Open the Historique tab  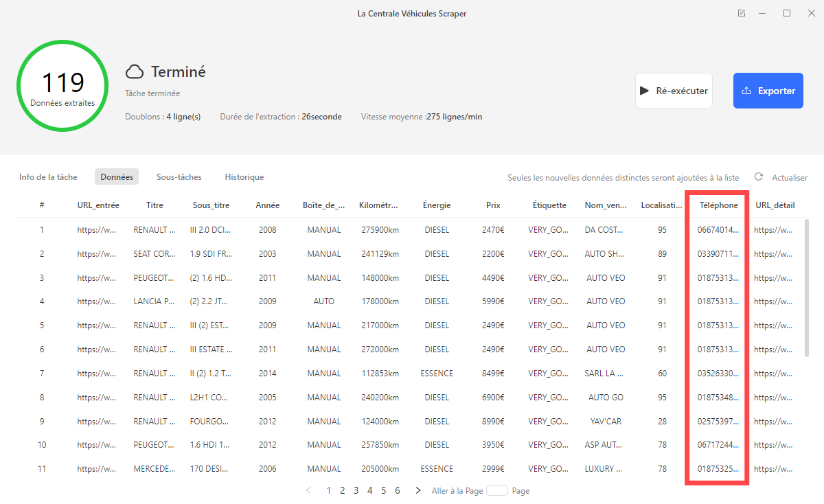[244, 177]
